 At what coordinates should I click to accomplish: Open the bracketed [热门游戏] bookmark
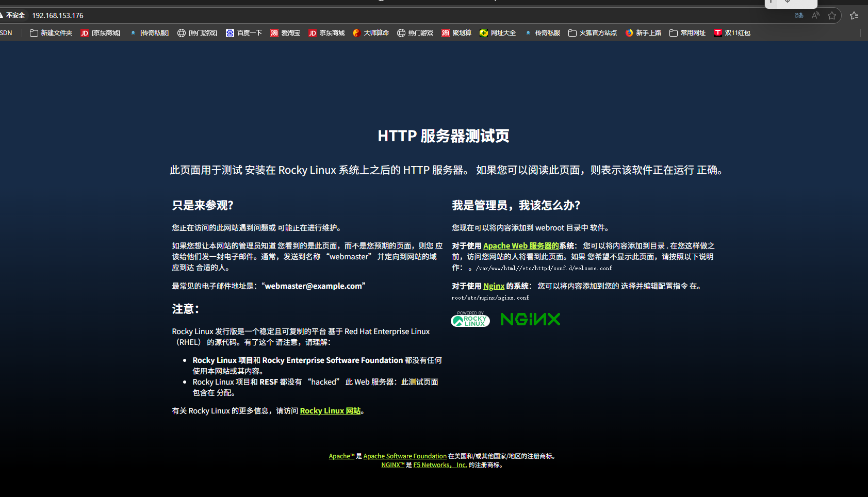pos(198,33)
